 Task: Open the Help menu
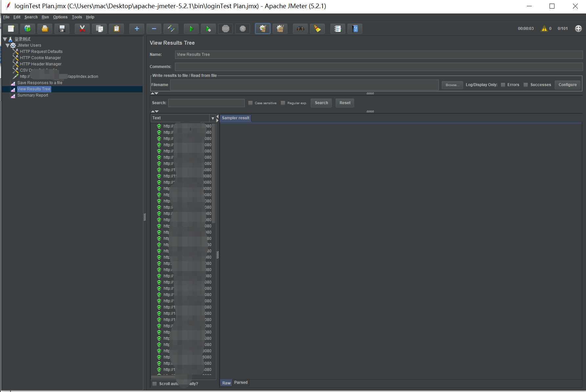[90, 17]
